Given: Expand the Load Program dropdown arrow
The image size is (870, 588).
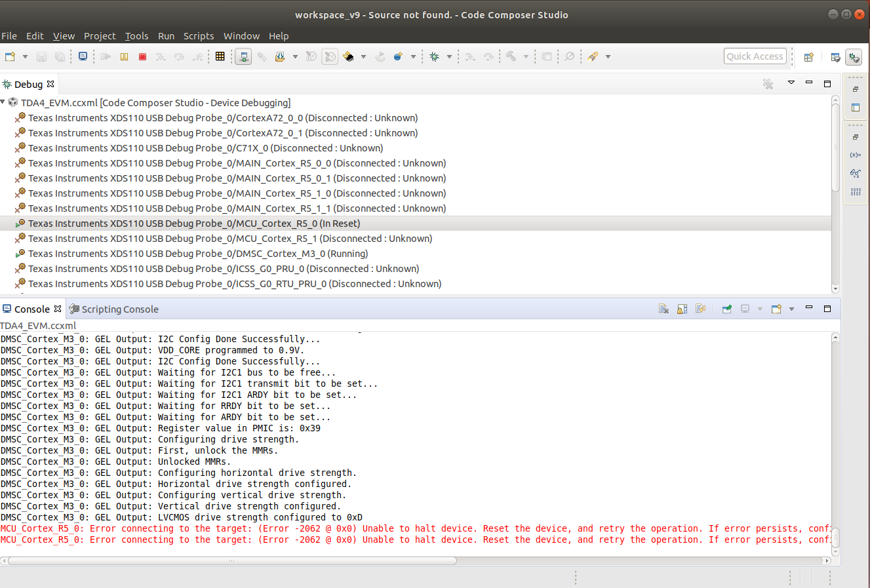Looking at the screenshot, I should pos(295,57).
